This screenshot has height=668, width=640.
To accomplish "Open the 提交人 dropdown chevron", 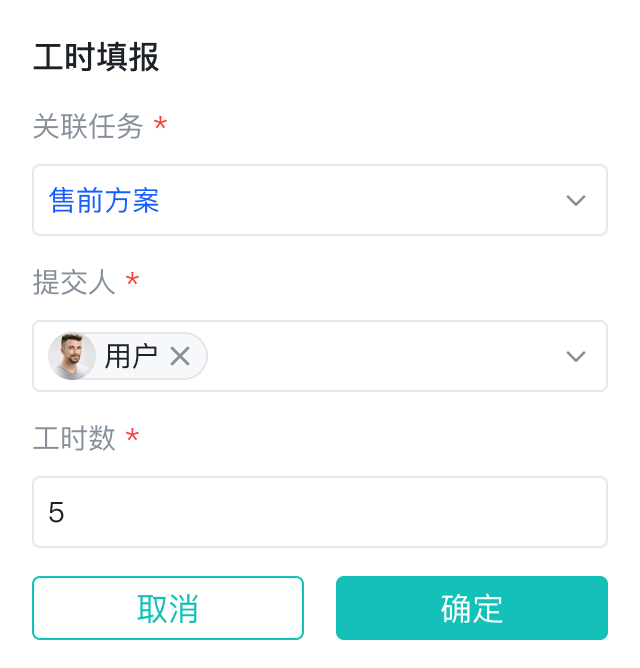I will [x=575, y=356].
